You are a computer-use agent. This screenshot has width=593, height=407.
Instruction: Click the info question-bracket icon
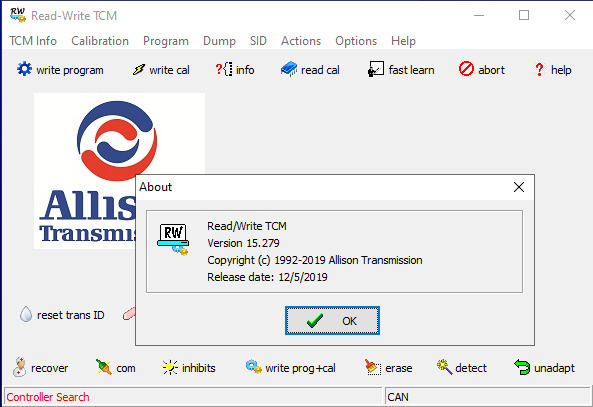click(224, 70)
